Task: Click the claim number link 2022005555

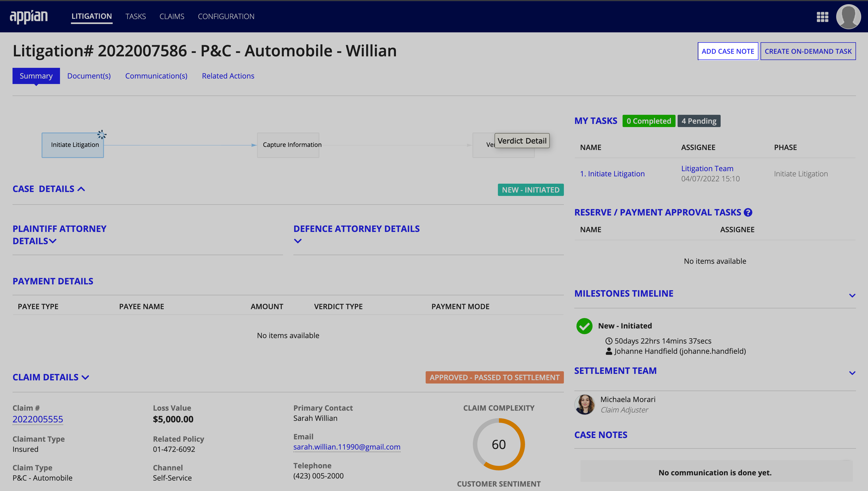Action: [38, 419]
